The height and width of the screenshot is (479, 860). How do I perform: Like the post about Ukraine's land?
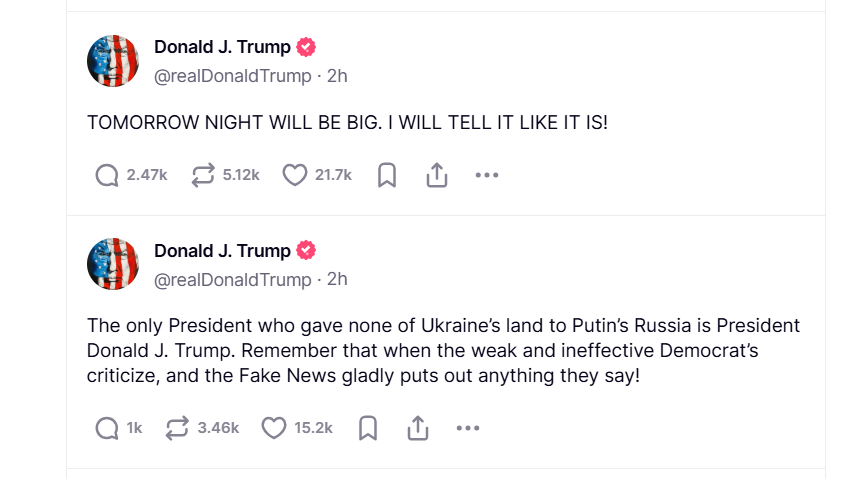[274, 428]
